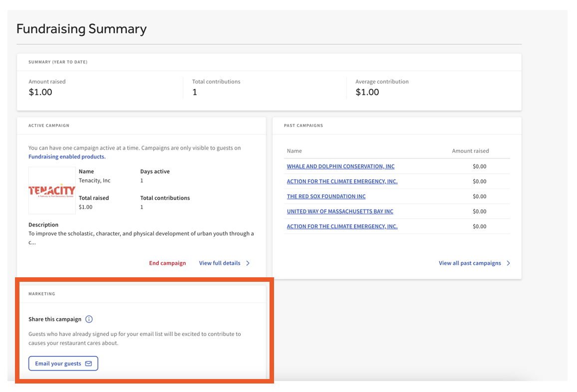This screenshot has width=577, height=392.
Task: Open the last Action for the Climate Emergency campaign
Action: point(342,226)
